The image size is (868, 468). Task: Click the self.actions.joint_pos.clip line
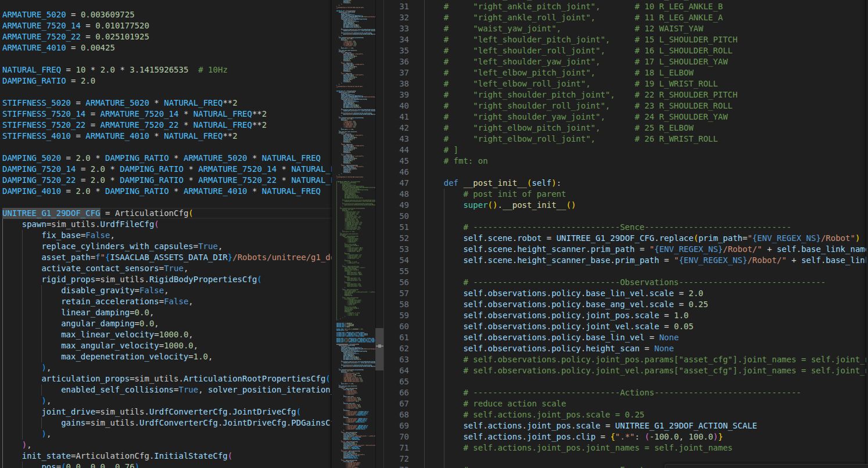(x=593, y=437)
